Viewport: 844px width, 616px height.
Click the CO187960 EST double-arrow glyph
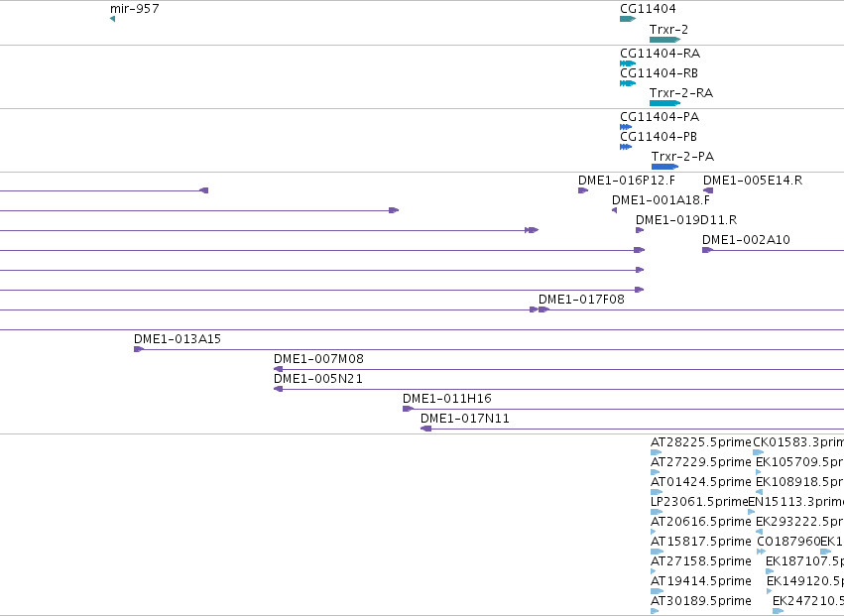(761, 552)
